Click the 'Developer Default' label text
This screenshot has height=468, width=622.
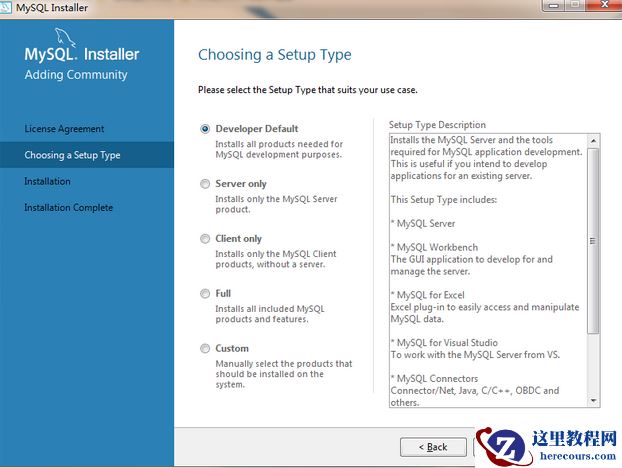(257, 129)
